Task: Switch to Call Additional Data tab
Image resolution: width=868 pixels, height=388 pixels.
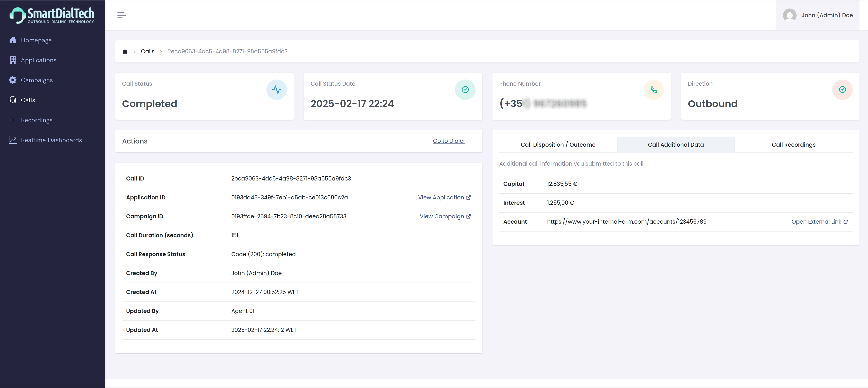Action: coord(676,145)
